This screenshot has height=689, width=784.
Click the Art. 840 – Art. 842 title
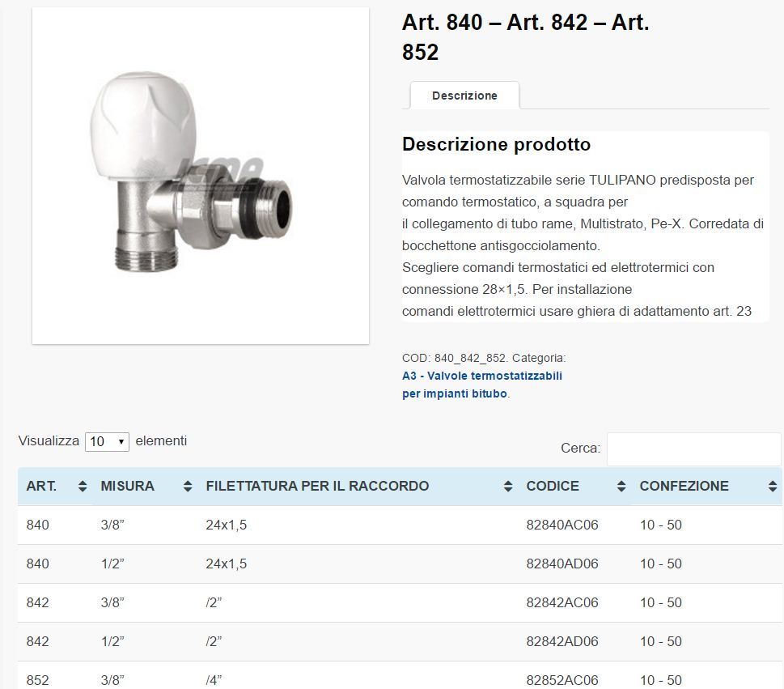[x=526, y=37]
